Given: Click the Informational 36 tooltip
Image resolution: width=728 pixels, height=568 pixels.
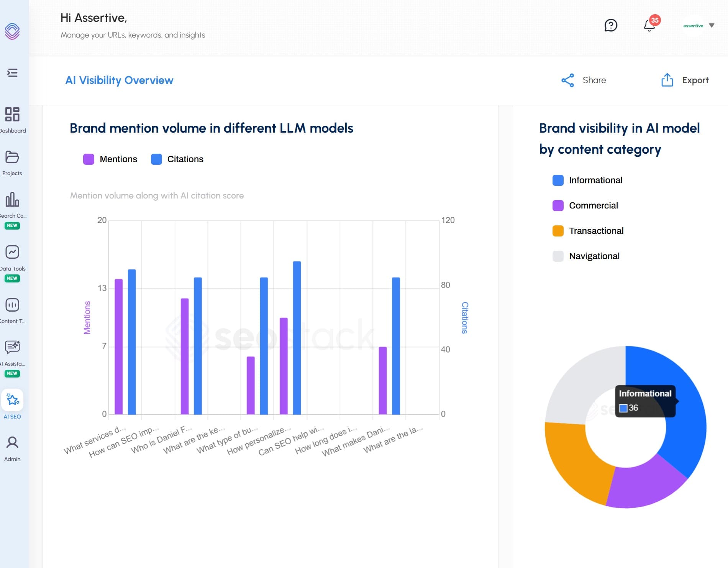Looking at the screenshot, I should (x=646, y=401).
